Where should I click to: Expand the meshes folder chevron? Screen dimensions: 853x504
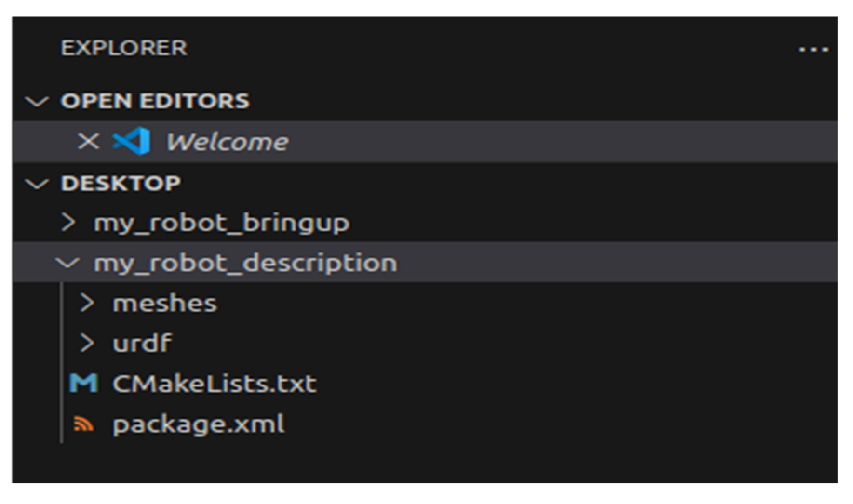[x=87, y=304]
